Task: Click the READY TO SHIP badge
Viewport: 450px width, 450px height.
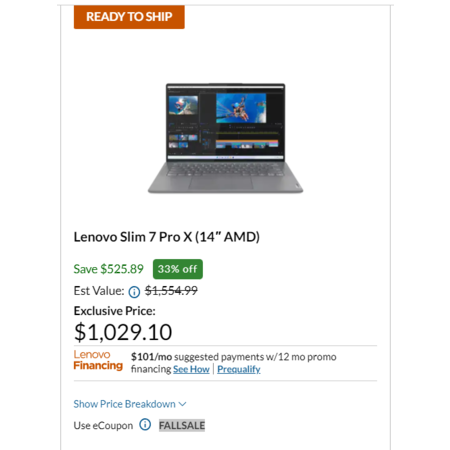Action: pos(129,17)
